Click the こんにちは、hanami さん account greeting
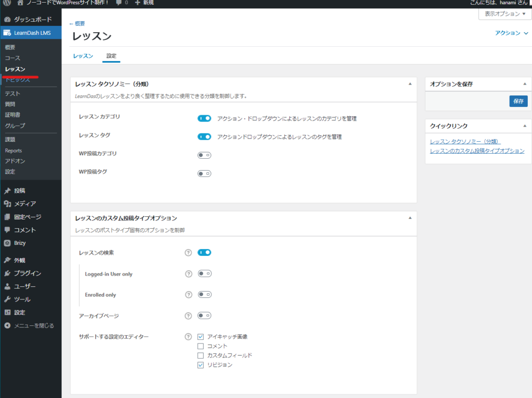Viewport: 532px width, 398px height. tap(499, 3)
